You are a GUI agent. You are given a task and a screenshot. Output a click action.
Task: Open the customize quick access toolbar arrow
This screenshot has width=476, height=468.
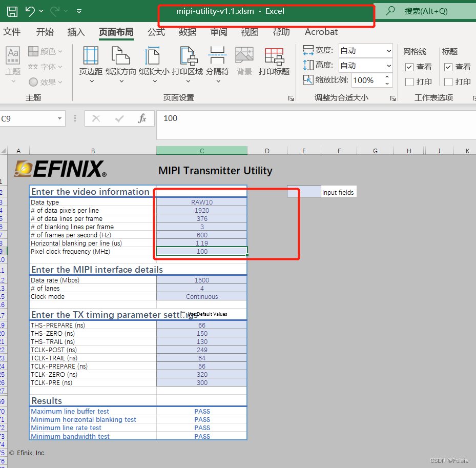click(x=79, y=11)
